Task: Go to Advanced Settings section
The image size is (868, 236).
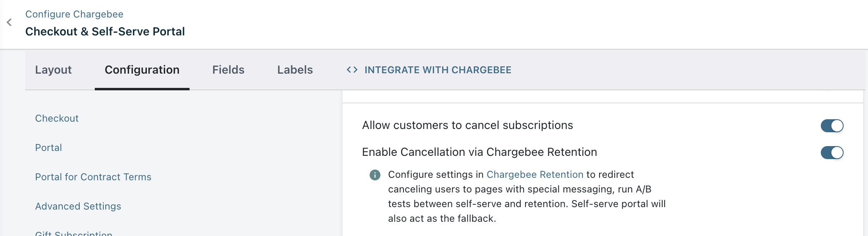Action: pos(78,206)
